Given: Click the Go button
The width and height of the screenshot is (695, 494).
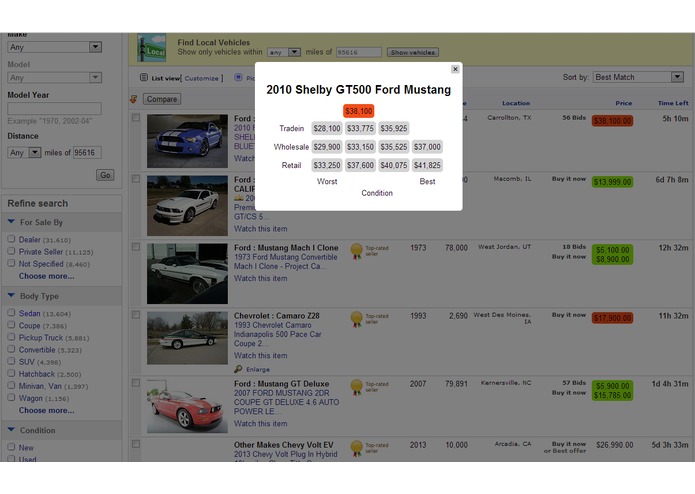Looking at the screenshot, I should (105, 175).
